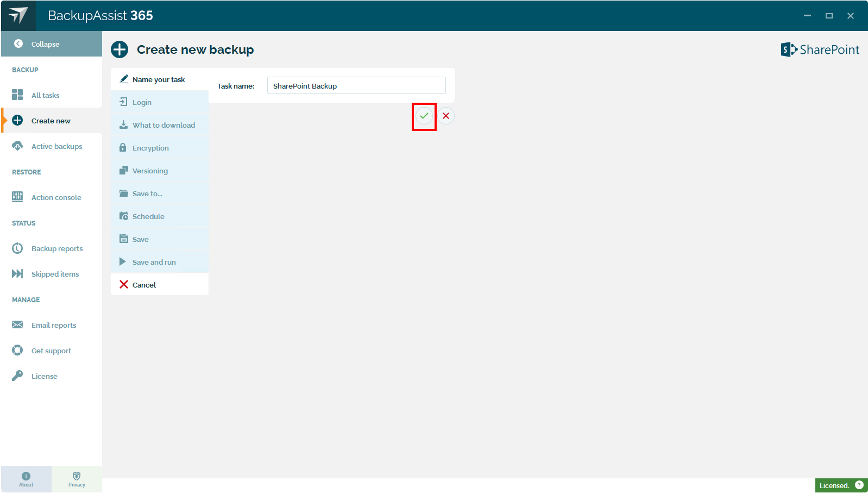Click the Name your task pencil icon
868x493 pixels.
click(x=124, y=79)
